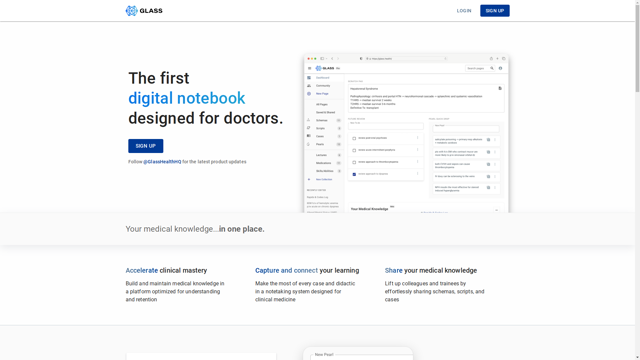The image size is (640, 360).
Task: Click the Glass logo inside the app preview
Action: coord(325,68)
